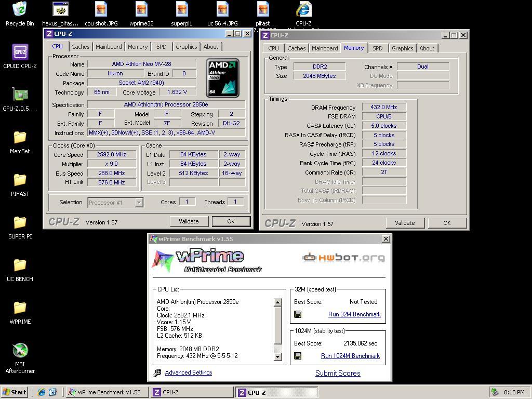Open the UC BENCH folder on desktop
This screenshot has height=399, width=532.
pos(20,270)
